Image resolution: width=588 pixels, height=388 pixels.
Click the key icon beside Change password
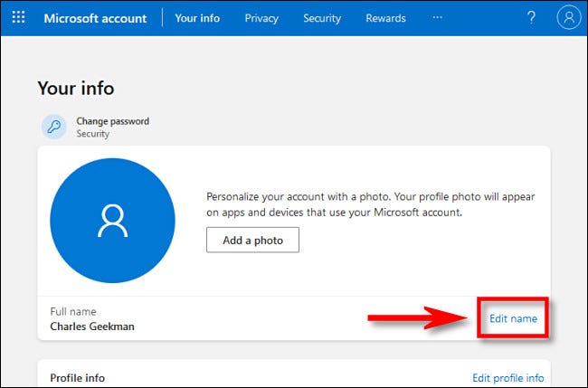coord(53,127)
